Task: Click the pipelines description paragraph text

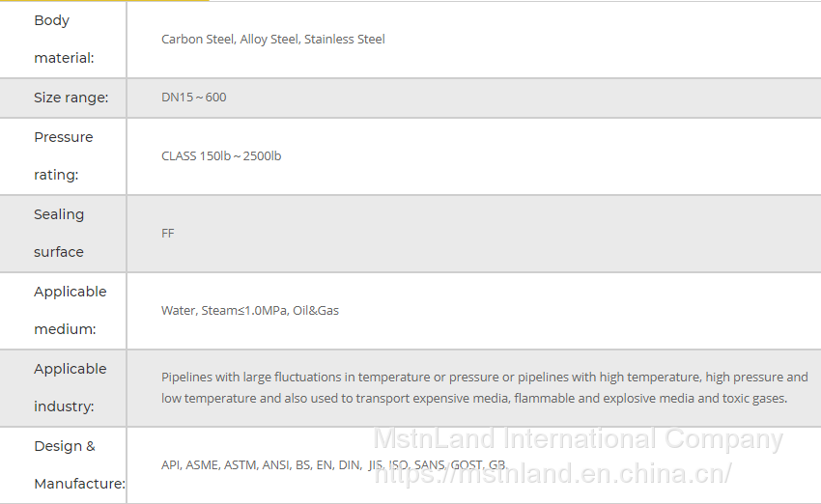Action: 483,387
